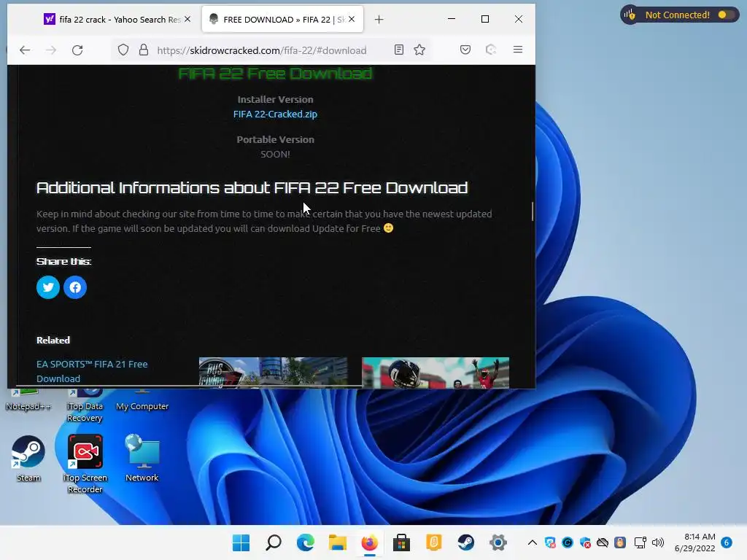Open the Windows Start menu
Viewport: 747px width, 560px height.
tap(241, 542)
